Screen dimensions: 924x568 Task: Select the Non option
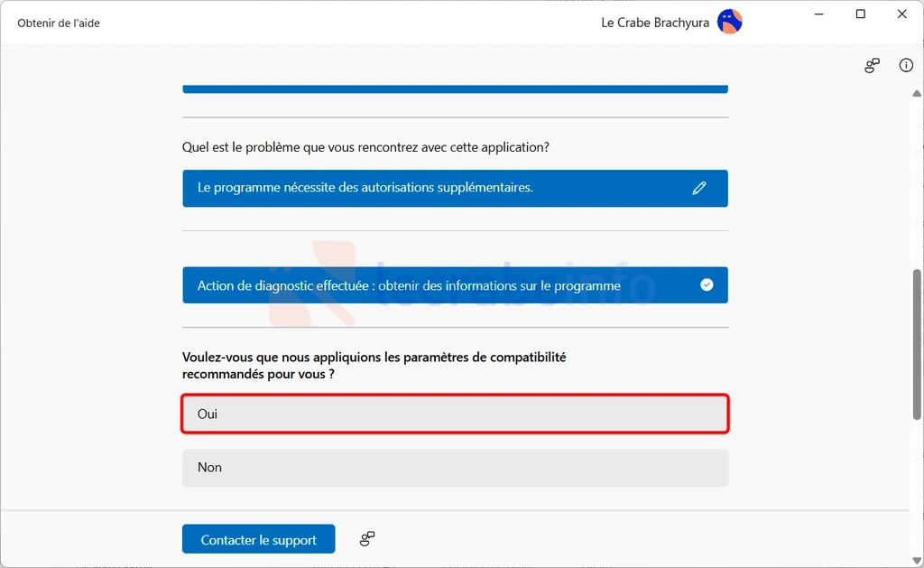point(455,468)
